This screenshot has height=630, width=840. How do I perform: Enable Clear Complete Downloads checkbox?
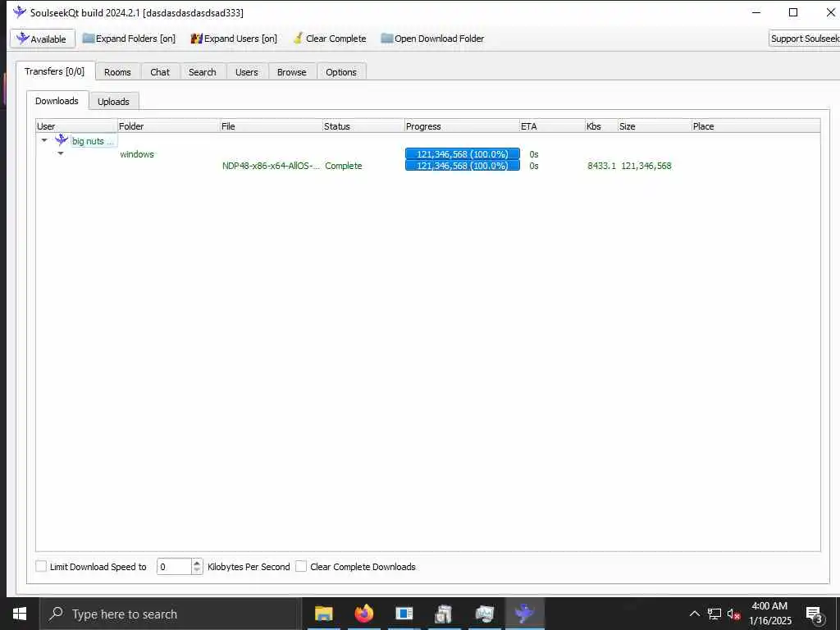tap(302, 566)
